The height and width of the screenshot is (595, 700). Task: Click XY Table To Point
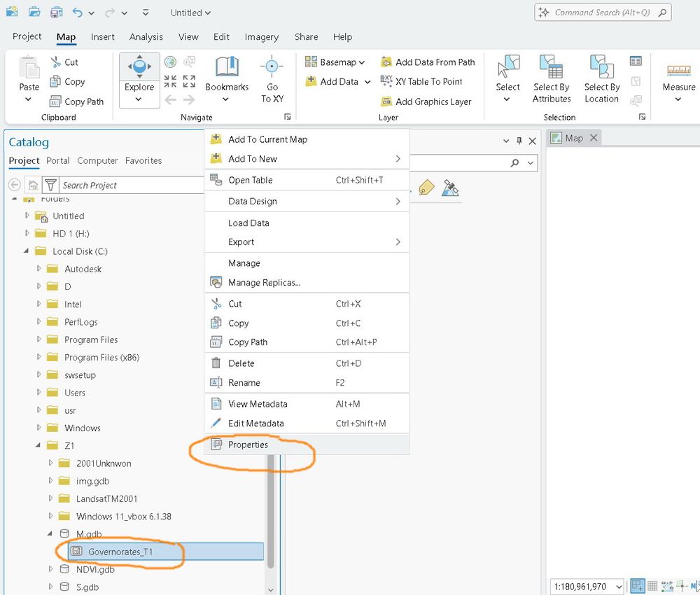point(421,82)
